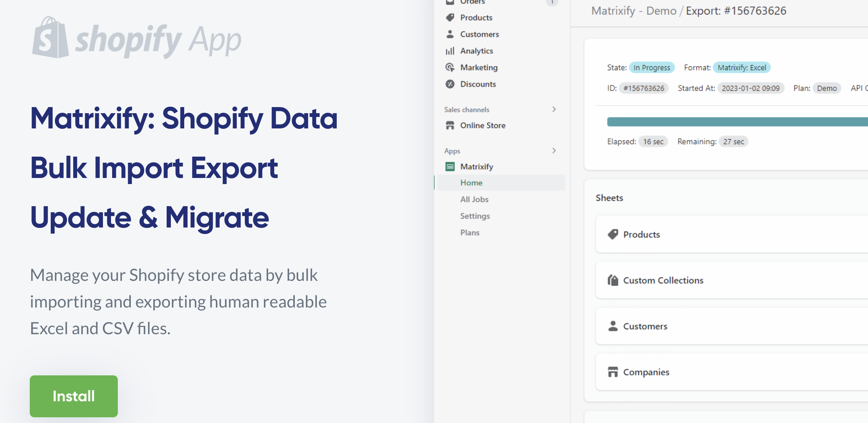Open the All Jobs menu item
Image resolution: width=868 pixels, height=423 pixels.
point(474,199)
